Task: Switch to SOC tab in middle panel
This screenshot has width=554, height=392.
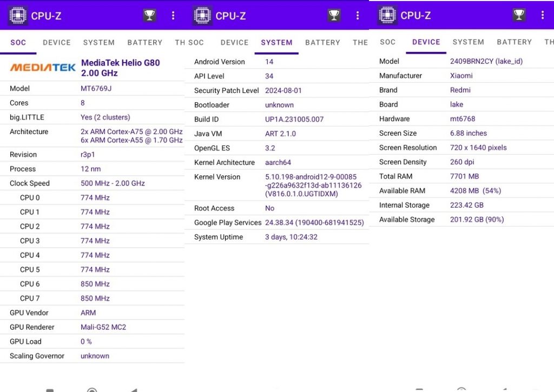Action: 196,43
